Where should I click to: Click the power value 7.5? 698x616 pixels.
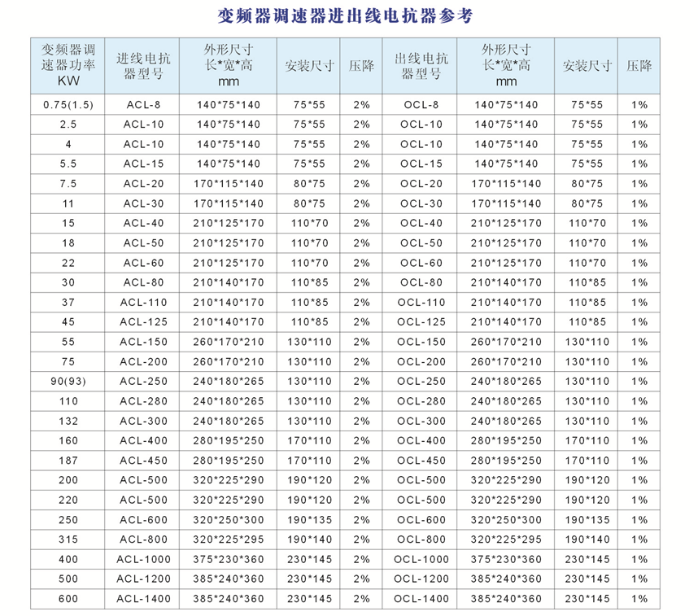68,184
